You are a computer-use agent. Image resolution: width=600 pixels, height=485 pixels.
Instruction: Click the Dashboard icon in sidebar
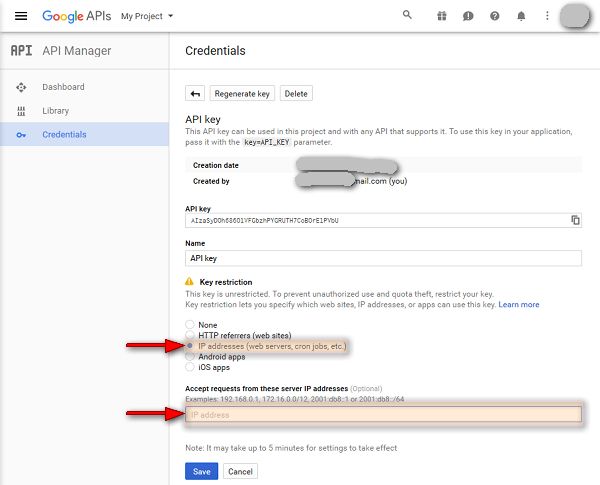click(21, 87)
